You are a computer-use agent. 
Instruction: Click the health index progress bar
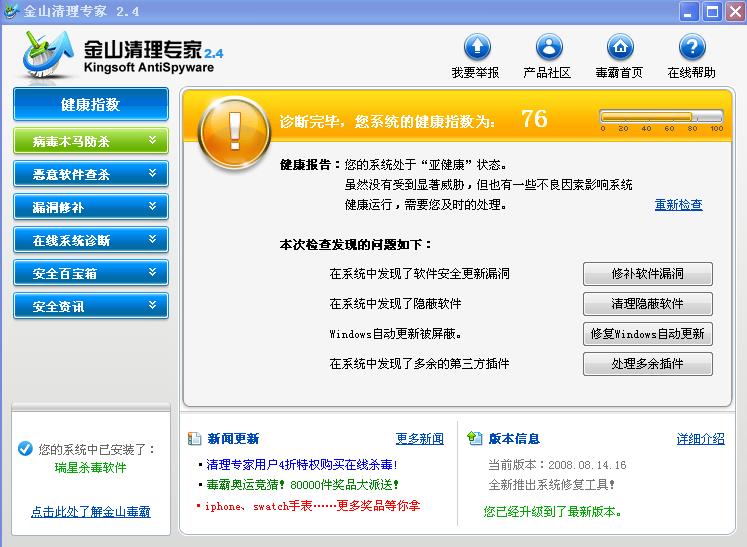pyautogui.click(x=661, y=116)
